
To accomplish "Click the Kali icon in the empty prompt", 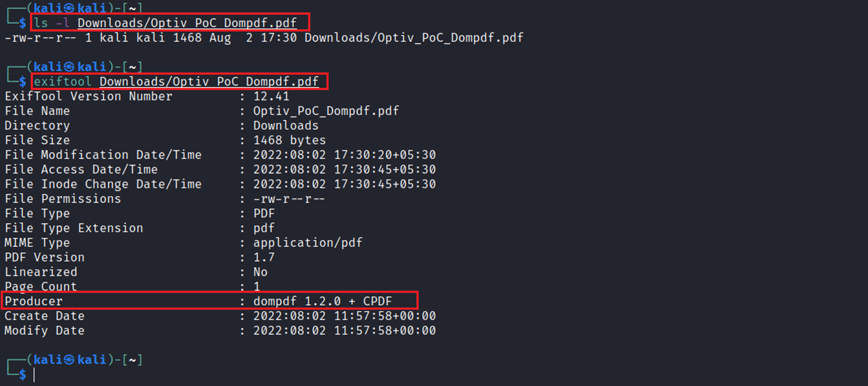I will coord(69,360).
